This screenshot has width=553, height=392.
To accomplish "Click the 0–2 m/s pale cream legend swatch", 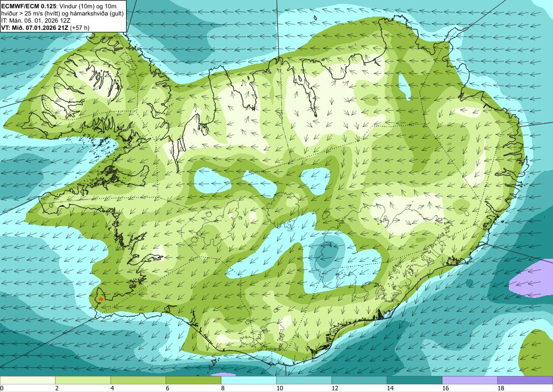I will click(28, 380).
